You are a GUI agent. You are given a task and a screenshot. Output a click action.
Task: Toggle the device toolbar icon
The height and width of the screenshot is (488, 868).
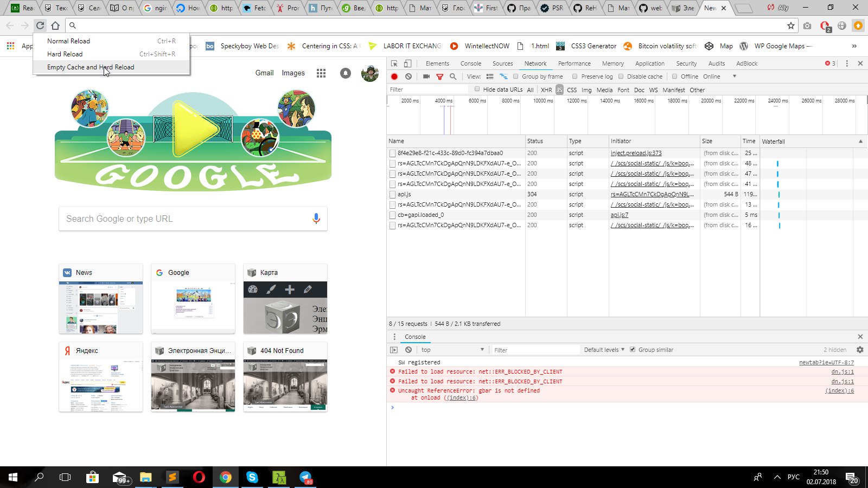click(x=408, y=63)
